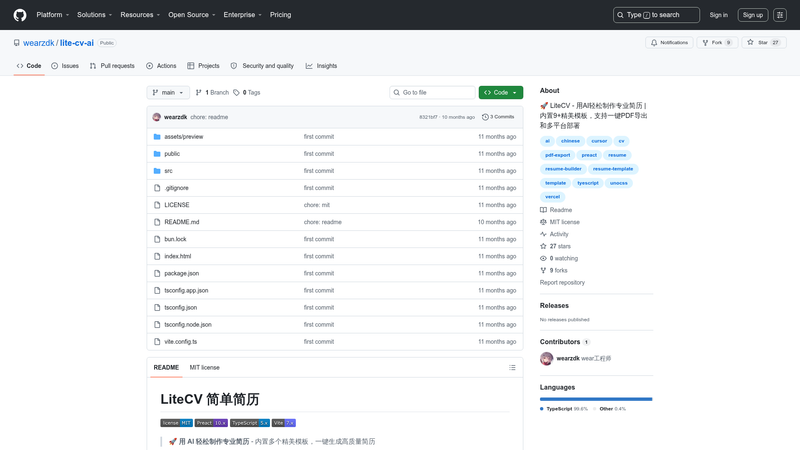800x450 pixels.
Task: Open the Projects tab
Action: (x=203, y=66)
